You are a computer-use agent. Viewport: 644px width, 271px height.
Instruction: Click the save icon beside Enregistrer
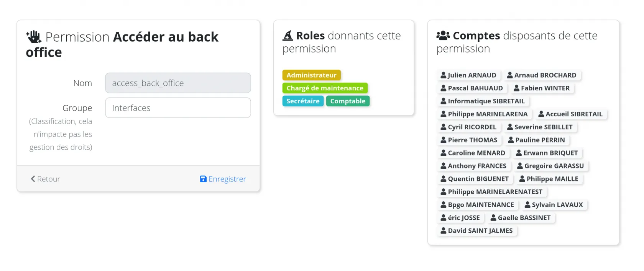(x=203, y=179)
